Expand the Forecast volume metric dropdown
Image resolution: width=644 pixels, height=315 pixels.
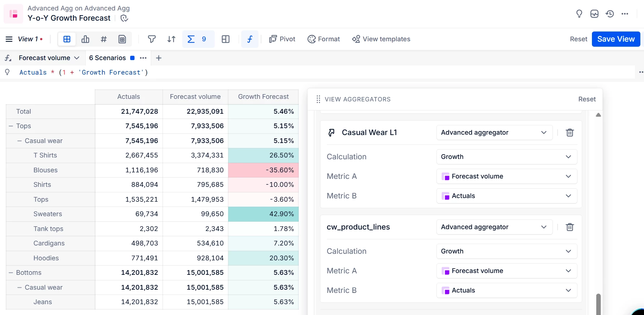pyautogui.click(x=77, y=58)
